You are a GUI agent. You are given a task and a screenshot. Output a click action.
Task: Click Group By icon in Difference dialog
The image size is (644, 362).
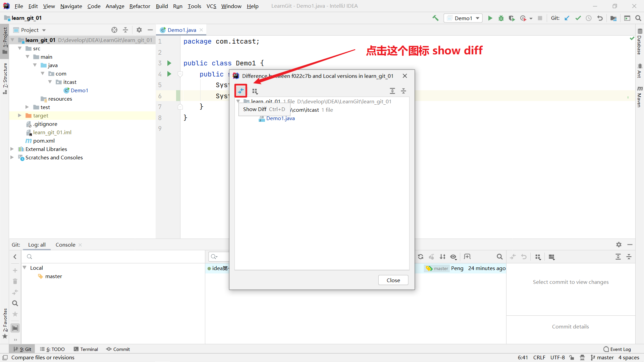pos(255,91)
